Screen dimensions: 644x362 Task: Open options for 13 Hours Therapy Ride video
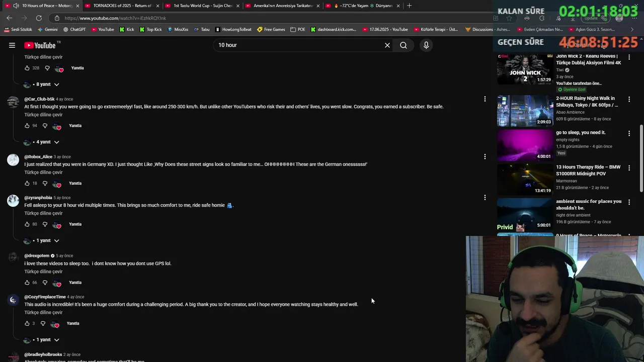click(x=629, y=167)
